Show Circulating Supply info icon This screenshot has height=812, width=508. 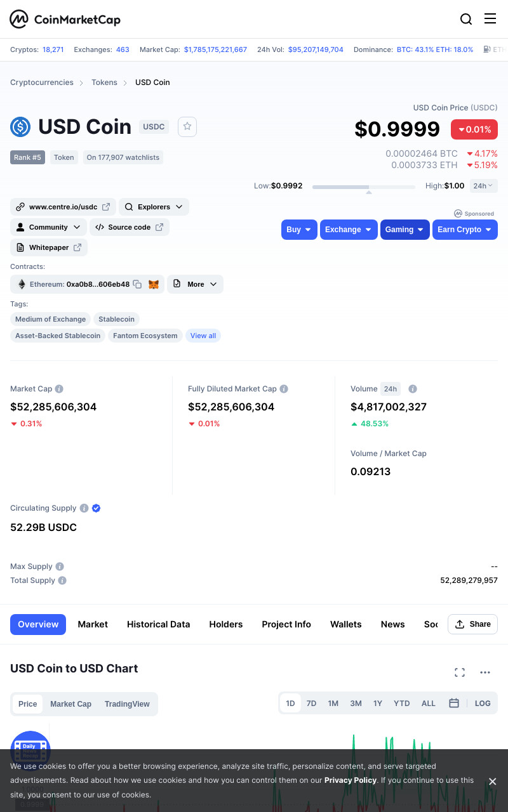pos(83,508)
